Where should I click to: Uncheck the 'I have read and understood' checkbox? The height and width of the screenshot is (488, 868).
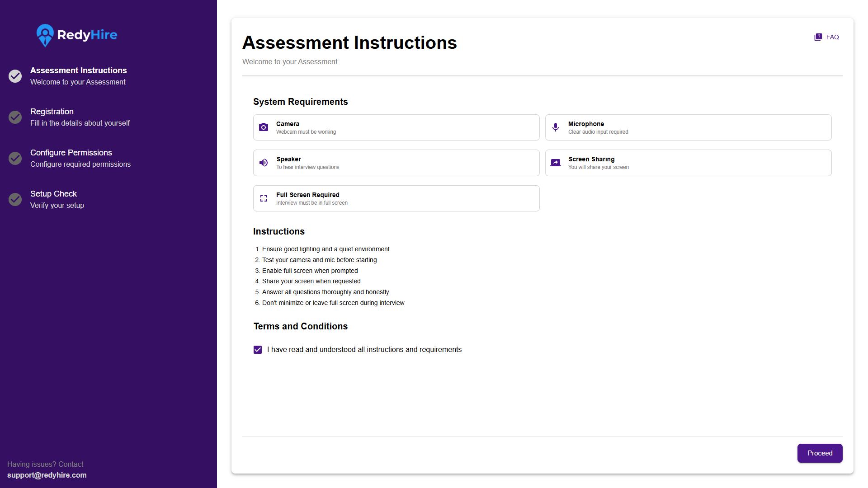[x=258, y=350]
